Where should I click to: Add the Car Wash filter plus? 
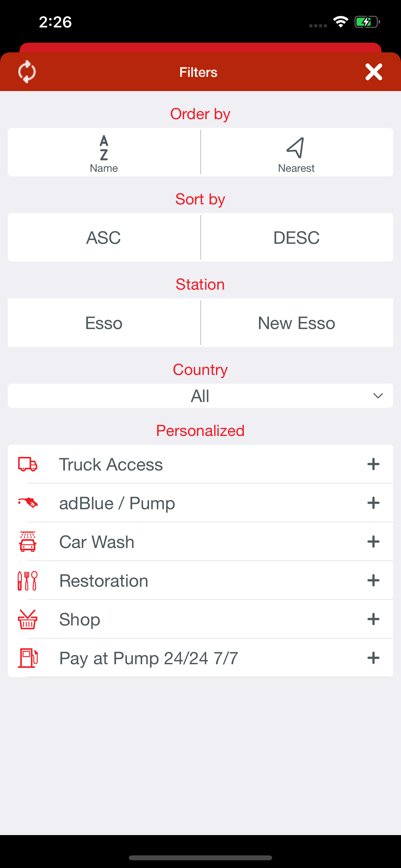(373, 542)
